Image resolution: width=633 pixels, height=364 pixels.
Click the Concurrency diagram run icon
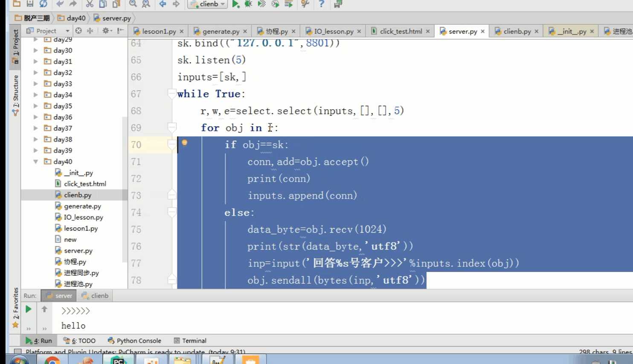pyautogui.click(x=289, y=4)
